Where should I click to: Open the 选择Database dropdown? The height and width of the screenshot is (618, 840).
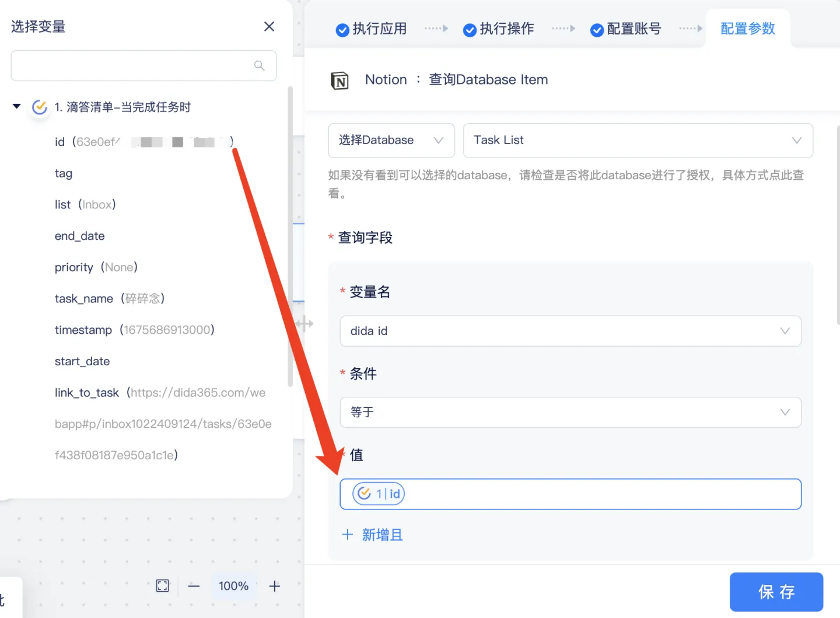391,140
